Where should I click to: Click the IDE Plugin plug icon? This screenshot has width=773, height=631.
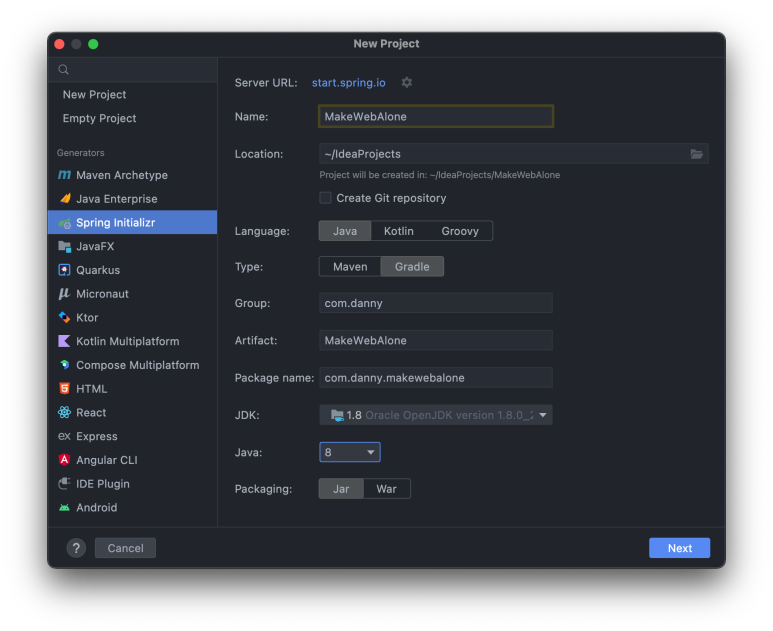pos(65,484)
